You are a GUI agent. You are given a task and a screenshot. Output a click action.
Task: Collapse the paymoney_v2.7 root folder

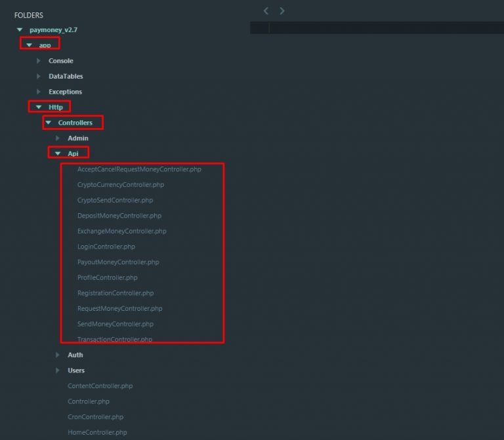(x=20, y=30)
